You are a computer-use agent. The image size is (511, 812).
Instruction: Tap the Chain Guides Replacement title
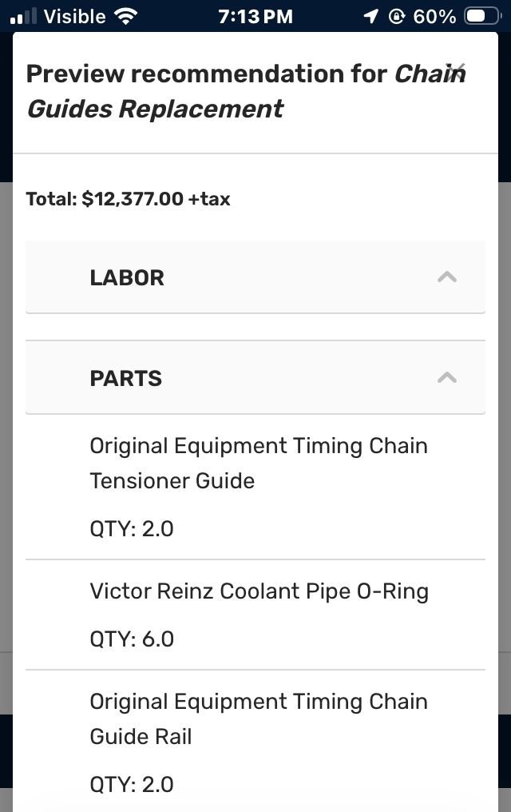click(x=154, y=108)
